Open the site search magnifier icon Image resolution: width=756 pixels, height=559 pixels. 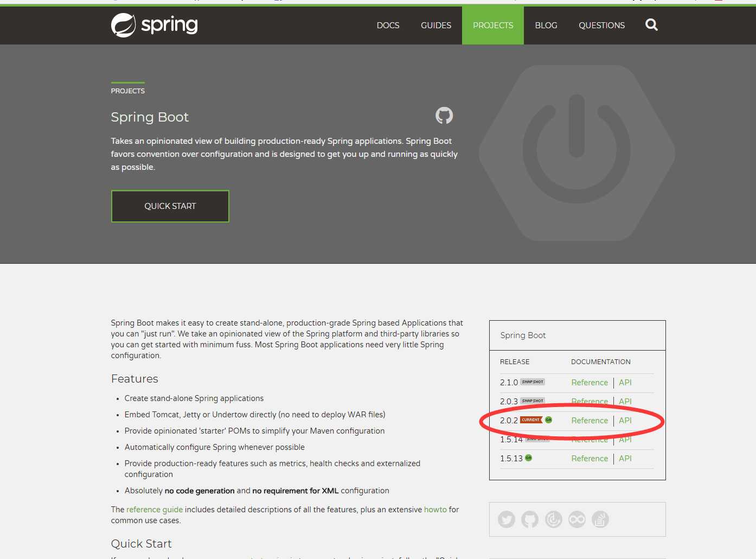point(651,25)
